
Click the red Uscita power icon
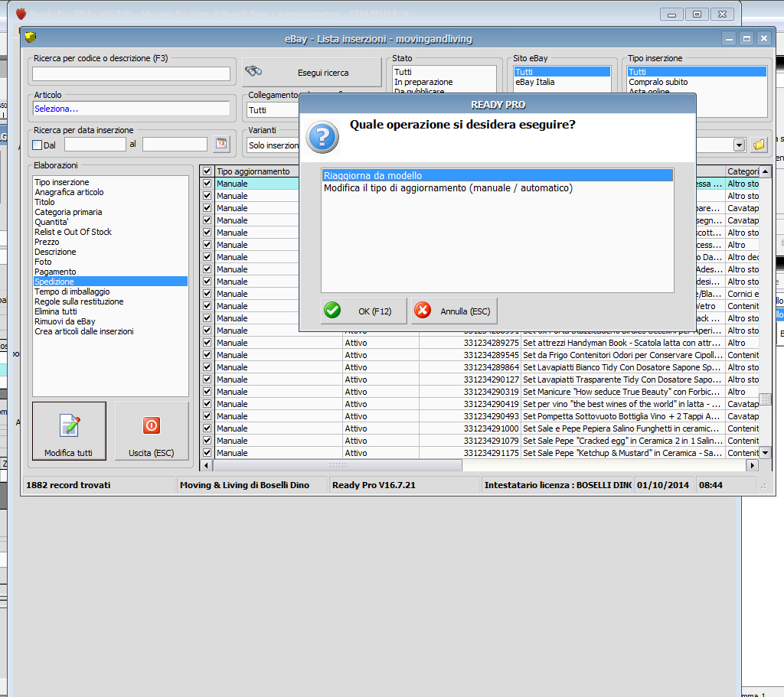tap(152, 425)
